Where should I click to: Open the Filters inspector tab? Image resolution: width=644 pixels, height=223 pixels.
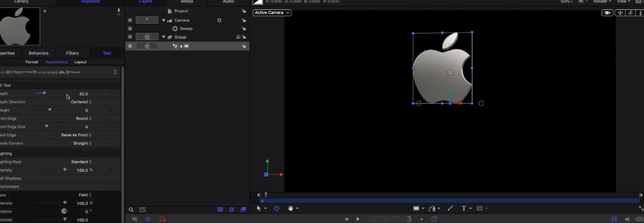[72, 53]
